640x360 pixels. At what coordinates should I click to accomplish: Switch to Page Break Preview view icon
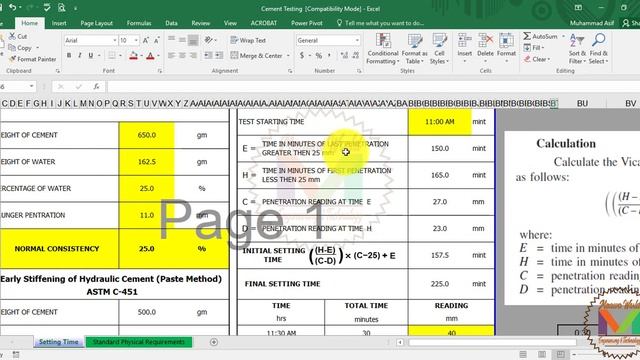561,354
